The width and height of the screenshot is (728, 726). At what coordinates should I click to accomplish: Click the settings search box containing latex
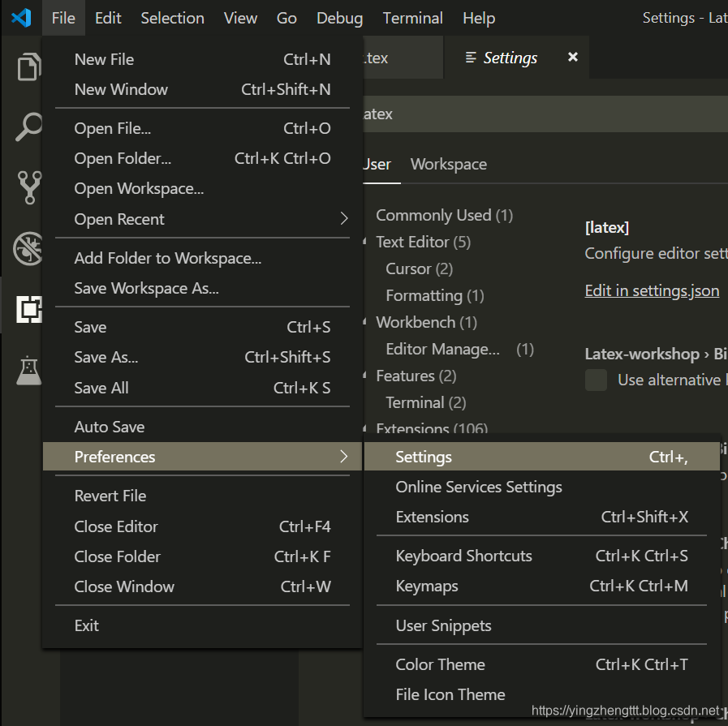545,114
